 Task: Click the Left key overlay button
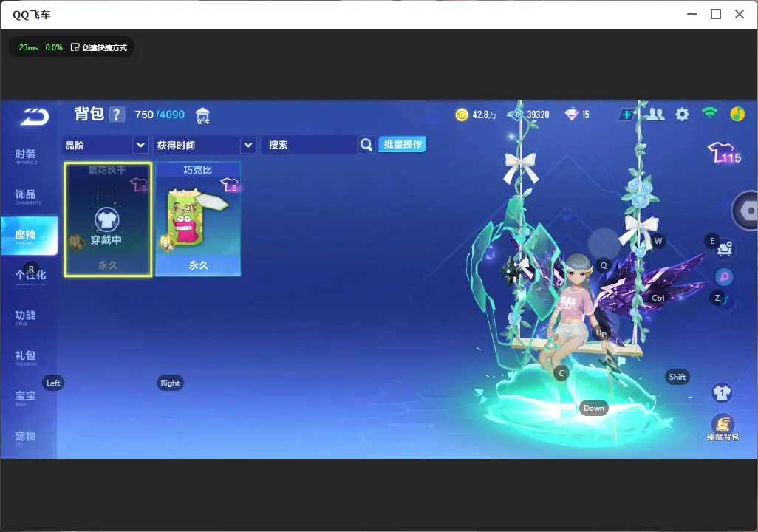tap(53, 383)
